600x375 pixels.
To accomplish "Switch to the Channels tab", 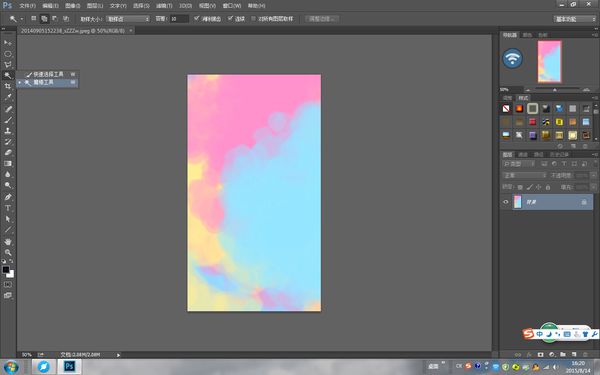I will pyautogui.click(x=523, y=155).
